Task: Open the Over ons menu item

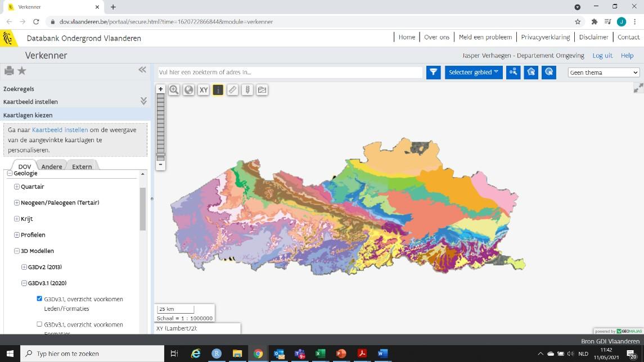Action: click(436, 37)
